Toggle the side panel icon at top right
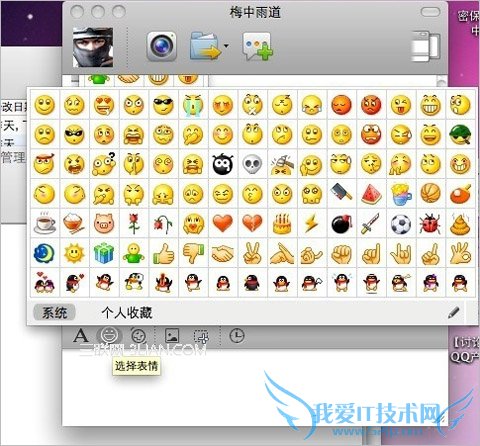This screenshot has height=446, width=480. (x=427, y=46)
